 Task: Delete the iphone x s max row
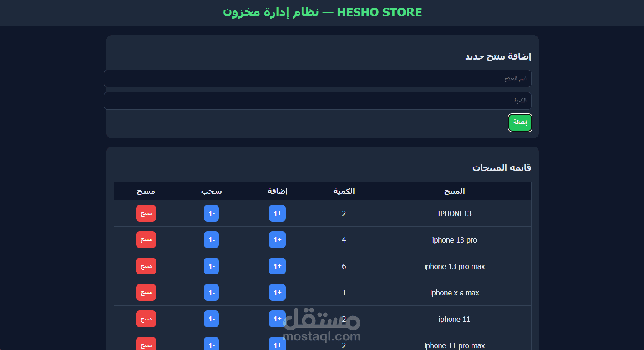tap(146, 293)
